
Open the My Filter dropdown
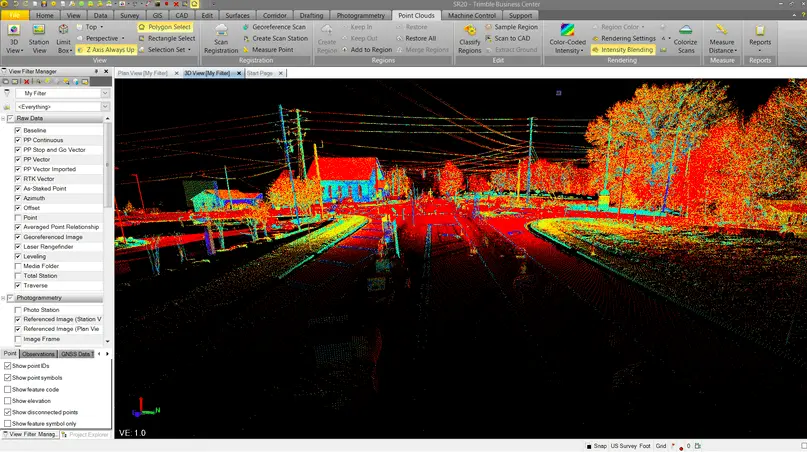pyautogui.click(x=104, y=93)
